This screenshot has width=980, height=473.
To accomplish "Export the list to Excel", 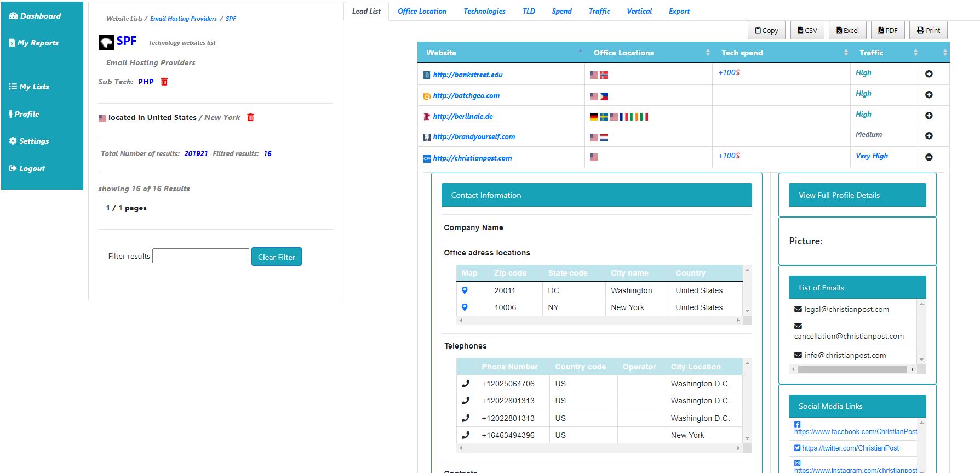I will 847,30.
